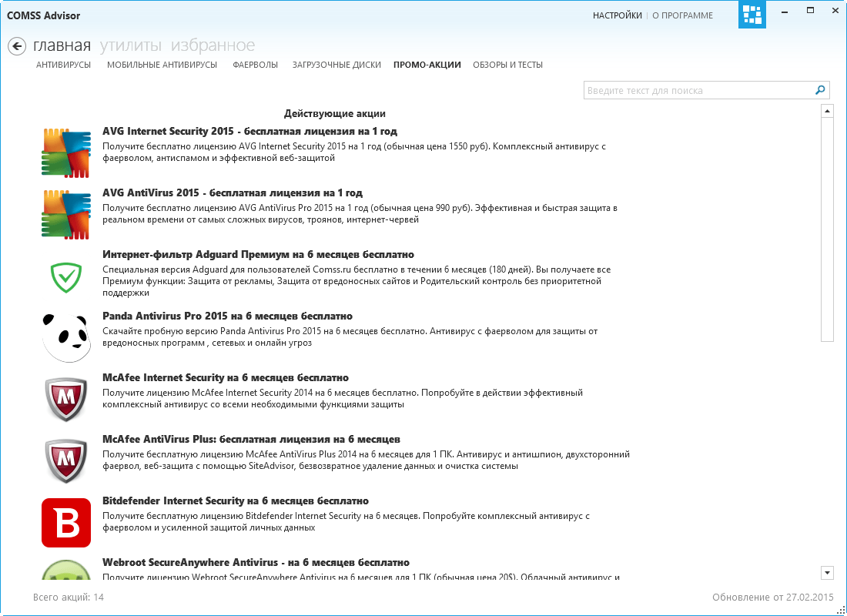Open О ПРОГРАММЕ about link
The width and height of the screenshot is (847, 616).
pos(683,15)
